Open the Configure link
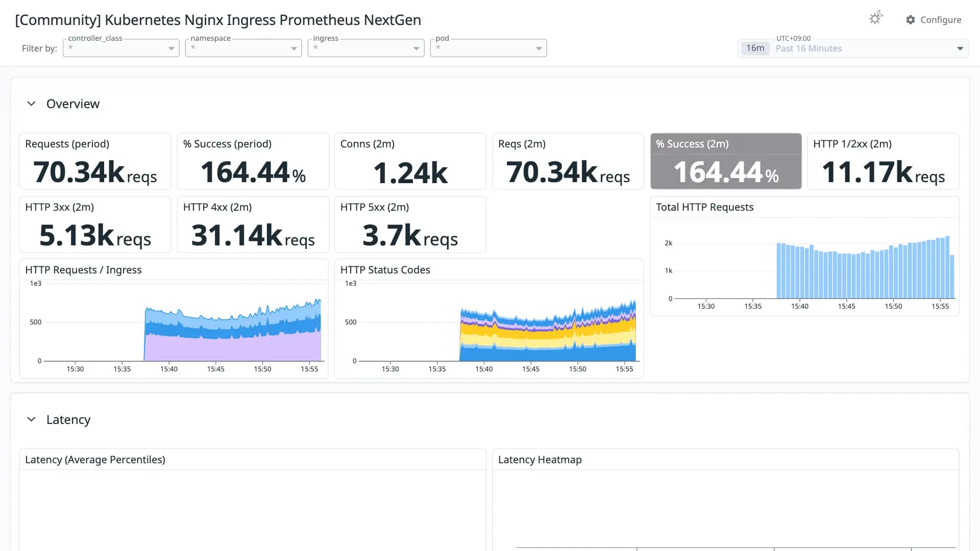This screenshot has width=980, height=551. pos(934,20)
